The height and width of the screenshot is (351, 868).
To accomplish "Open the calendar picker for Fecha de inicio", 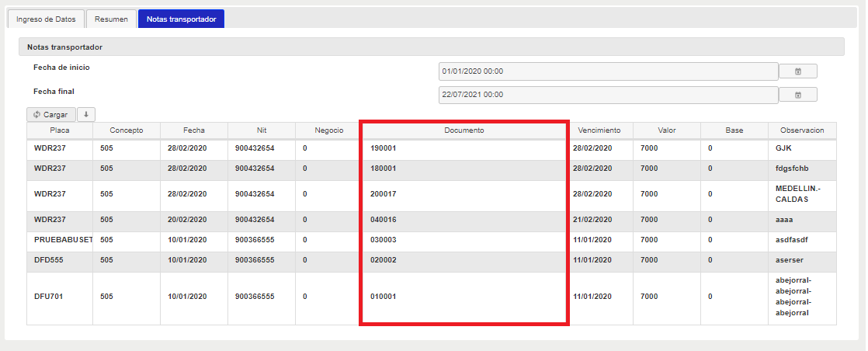I will point(797,71).
